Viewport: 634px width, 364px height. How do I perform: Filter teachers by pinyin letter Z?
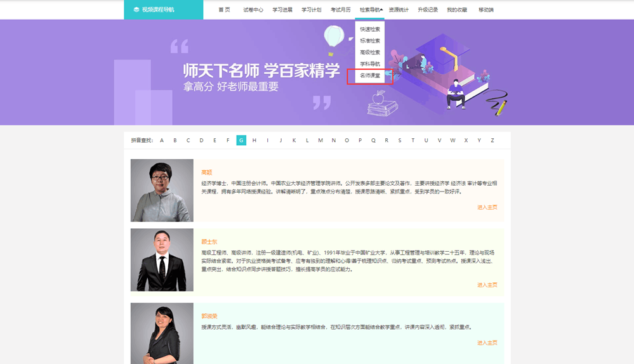point(492,140)
